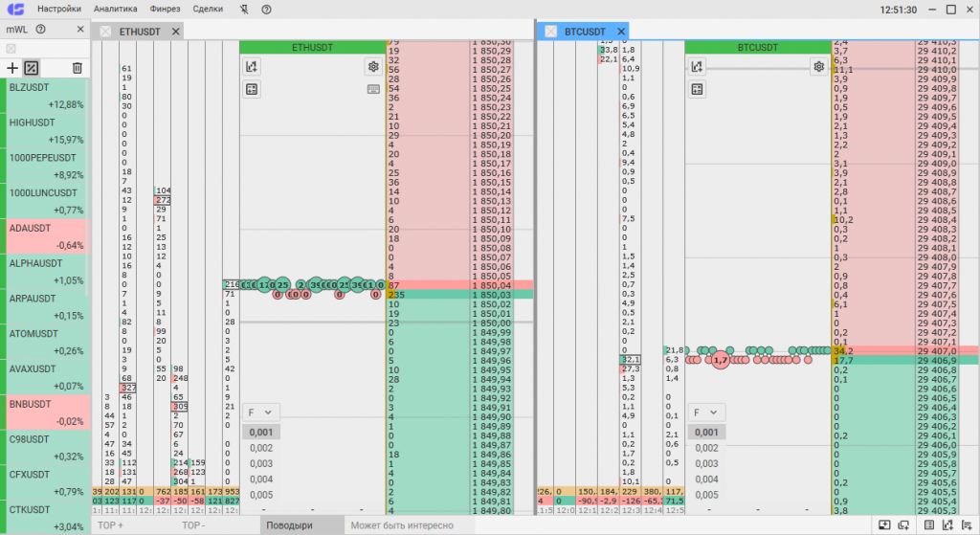Switch to the Поводыри tab
Viewport: 980px width, 535px height.
[x=289, y=525]
